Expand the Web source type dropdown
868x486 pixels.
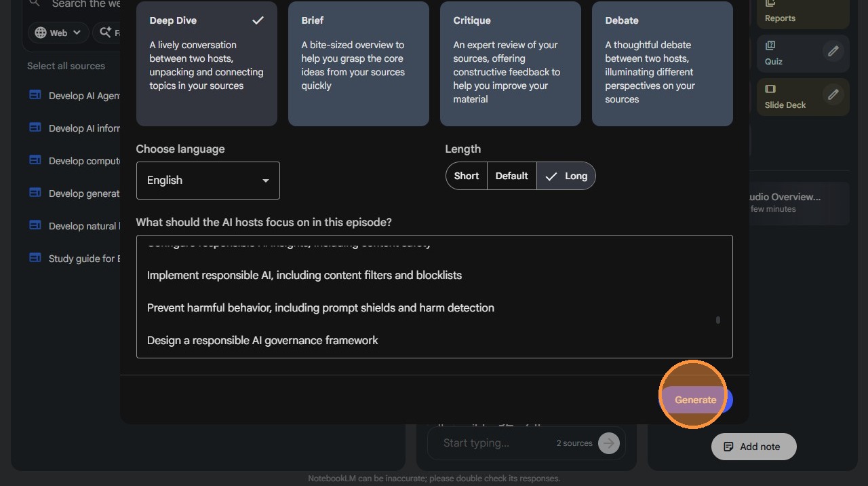click(x=59, y=33)
